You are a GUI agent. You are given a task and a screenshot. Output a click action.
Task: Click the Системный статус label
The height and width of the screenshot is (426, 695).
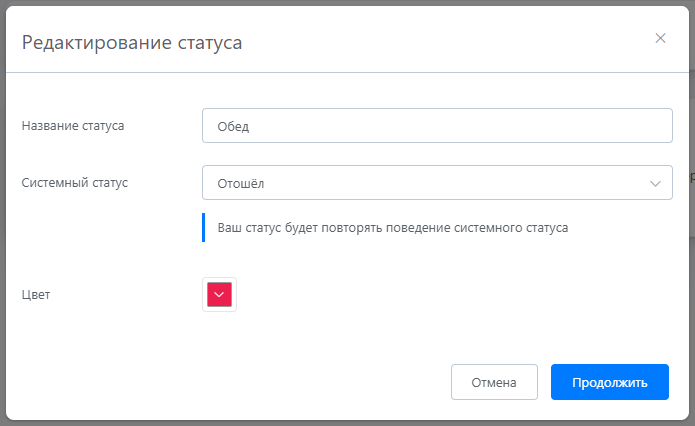pyautogui.click(x=75, y=183)
